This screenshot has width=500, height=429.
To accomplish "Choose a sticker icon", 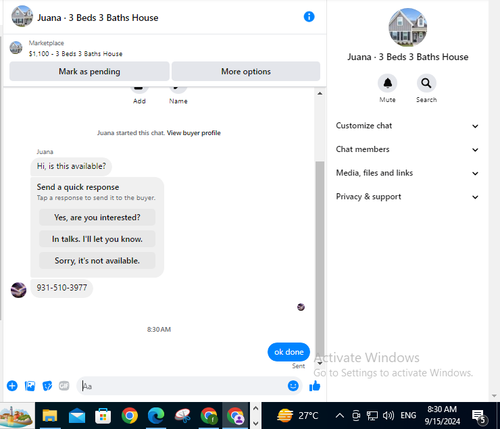I will coord(47,386).
